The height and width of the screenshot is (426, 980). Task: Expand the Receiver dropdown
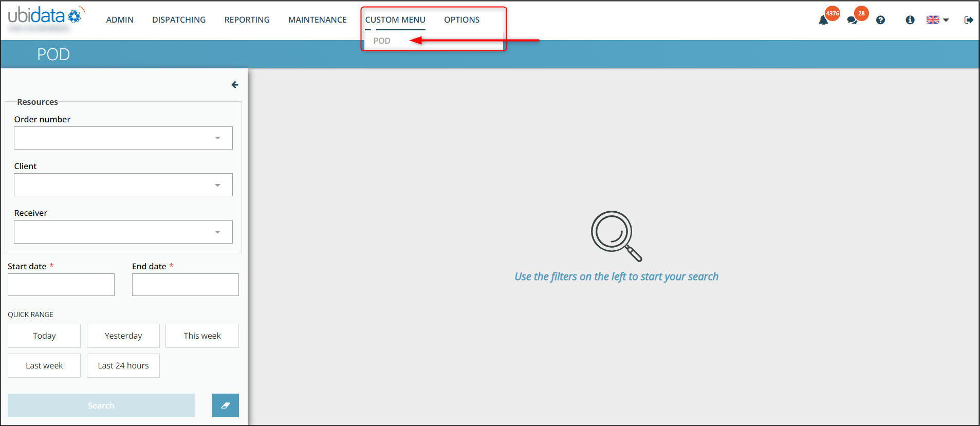coord(217,232)
